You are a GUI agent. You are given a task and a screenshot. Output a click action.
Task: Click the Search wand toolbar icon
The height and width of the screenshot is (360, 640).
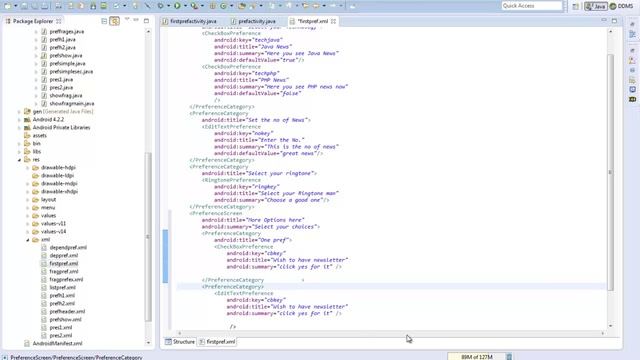[252, 6]
